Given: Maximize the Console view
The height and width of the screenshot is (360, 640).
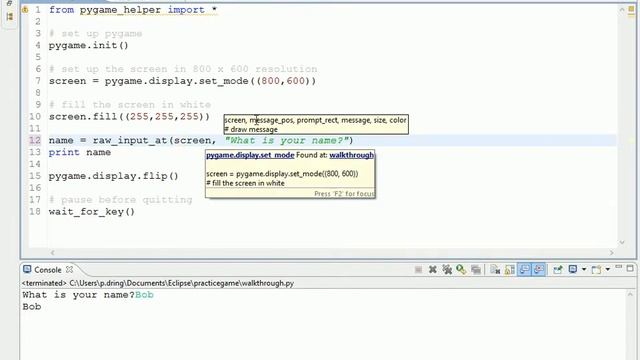Looking at the screenshot, I should 630,268.
